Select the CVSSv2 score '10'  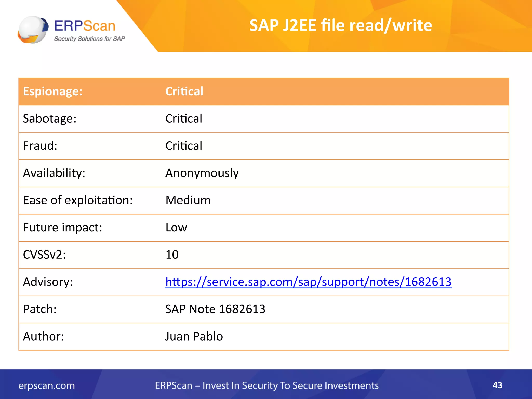point(172,255)
